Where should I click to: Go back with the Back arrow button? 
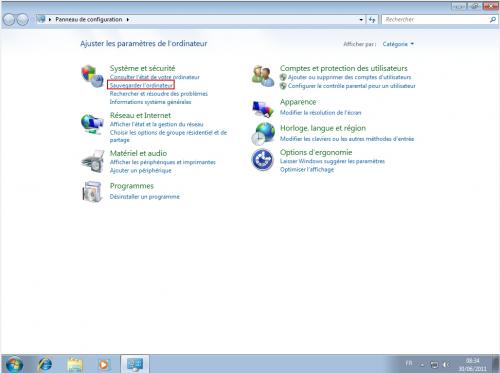(x=9, y=20)
